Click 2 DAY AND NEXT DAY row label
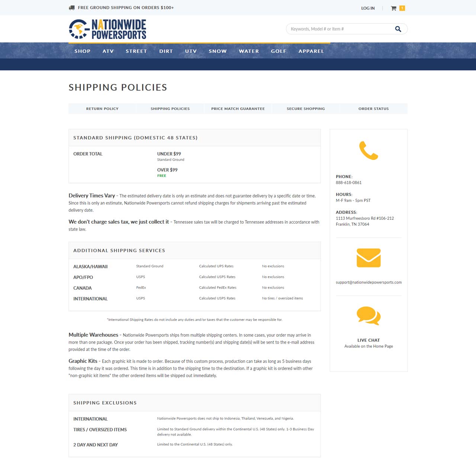Screen dimensions: 476x476 (96, 445)
